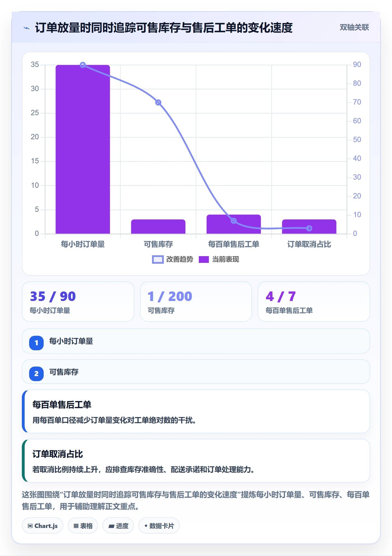Select the 表格 tag

83,526
